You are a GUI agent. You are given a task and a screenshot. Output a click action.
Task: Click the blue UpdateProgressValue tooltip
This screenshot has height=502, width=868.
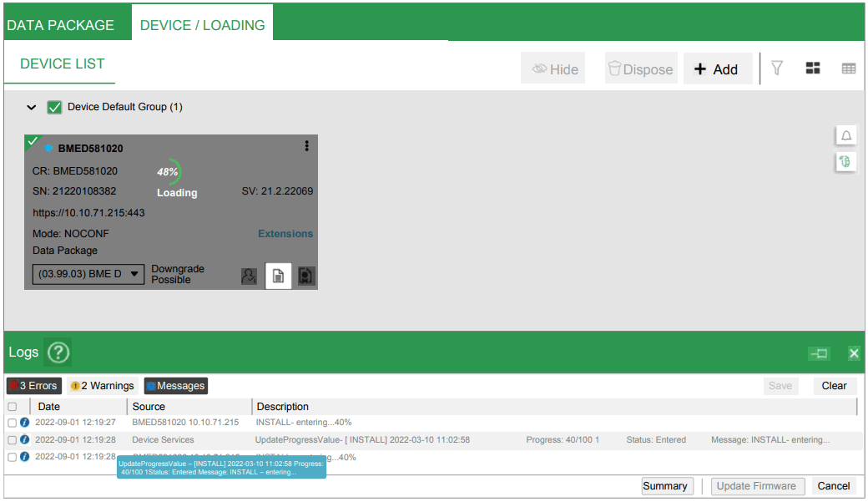(221, 468)
